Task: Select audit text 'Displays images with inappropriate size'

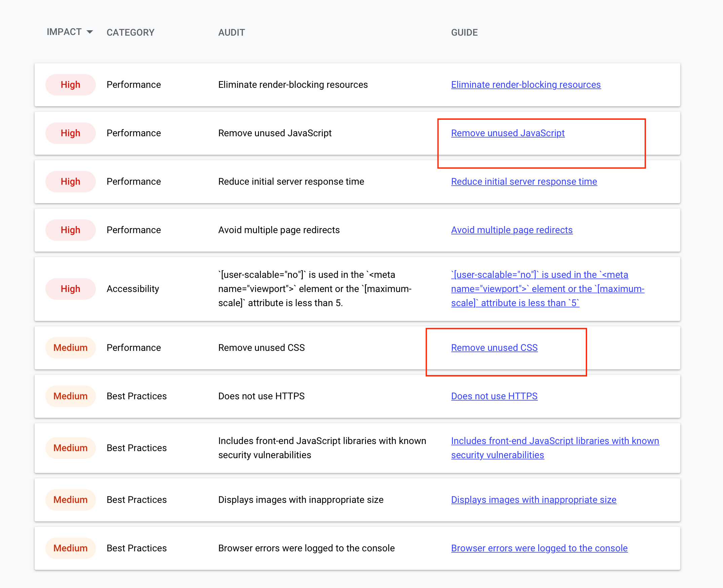Action: pos(301,500)
